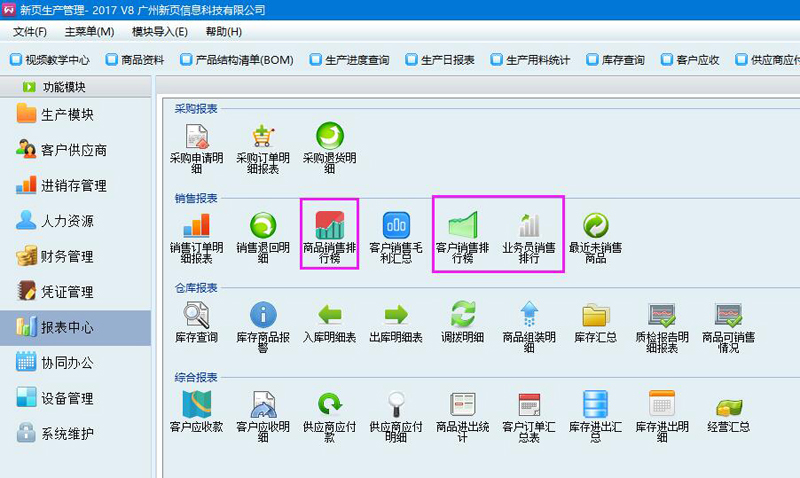
Task: Open 客户销售毛利汇总 report
Action: pyautogui.click(x=396, y=225)
